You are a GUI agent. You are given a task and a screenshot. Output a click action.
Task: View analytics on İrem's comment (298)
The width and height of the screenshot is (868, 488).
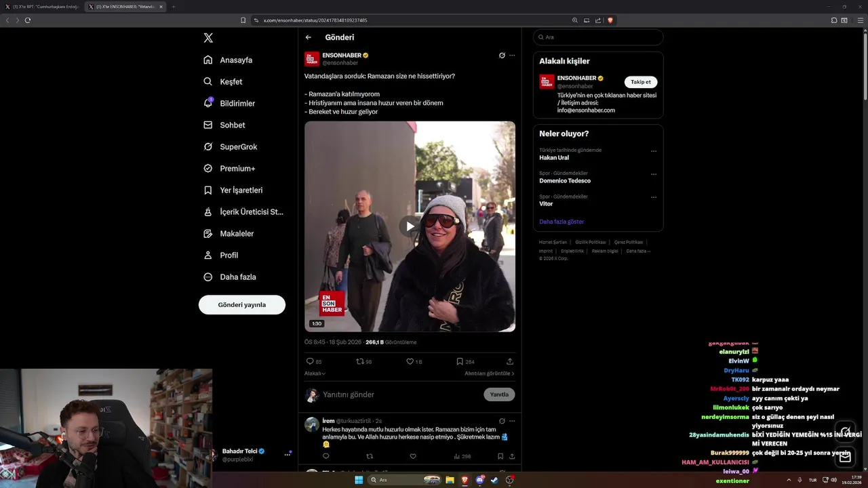point(461,456)
